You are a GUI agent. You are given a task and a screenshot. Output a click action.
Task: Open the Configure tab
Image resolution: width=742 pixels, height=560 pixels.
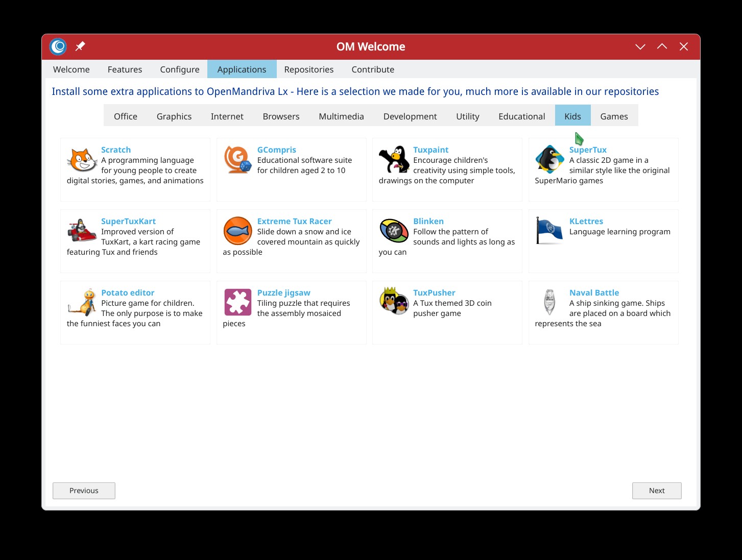coord(180,69)
